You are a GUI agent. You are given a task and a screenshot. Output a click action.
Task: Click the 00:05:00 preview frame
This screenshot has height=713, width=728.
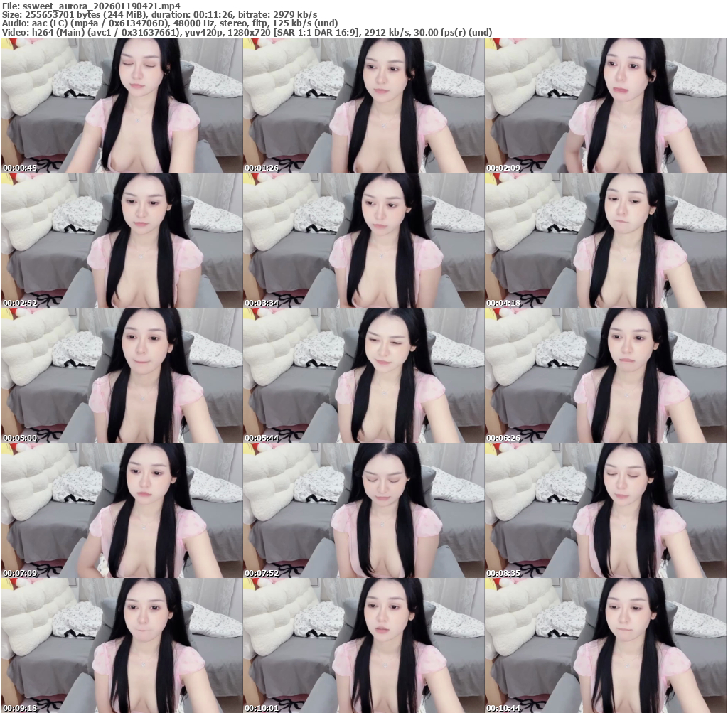pos(122,375)
